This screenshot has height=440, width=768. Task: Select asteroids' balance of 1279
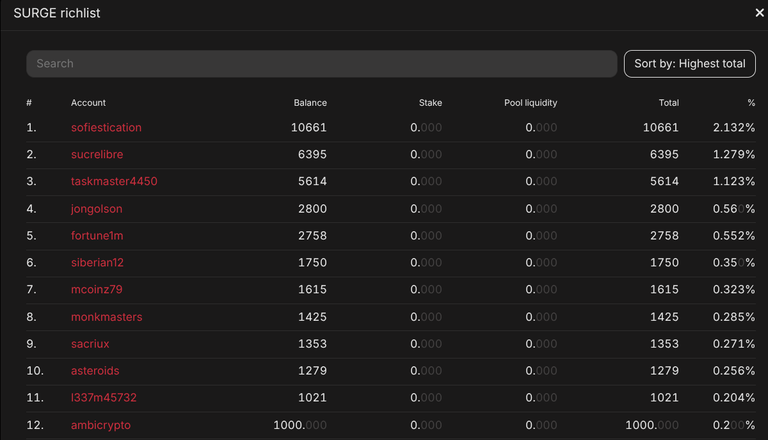click(312, 371)
